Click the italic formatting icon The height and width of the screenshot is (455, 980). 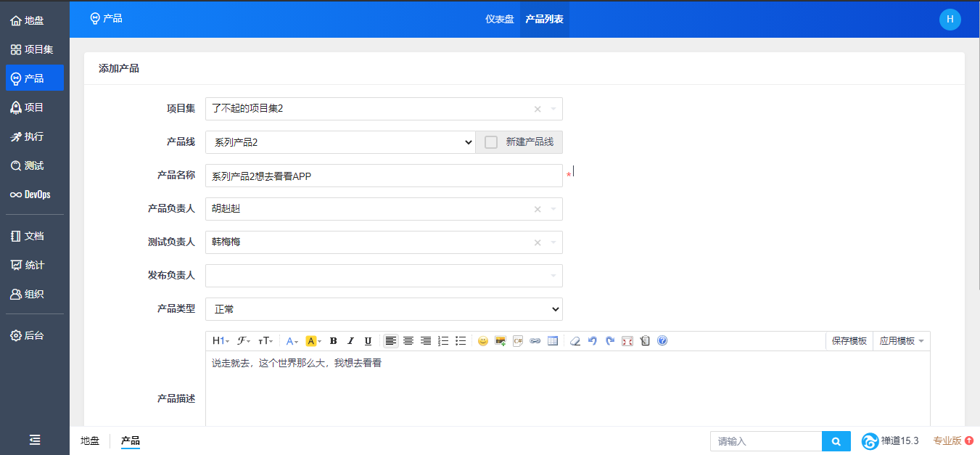(x=350, y=341)
